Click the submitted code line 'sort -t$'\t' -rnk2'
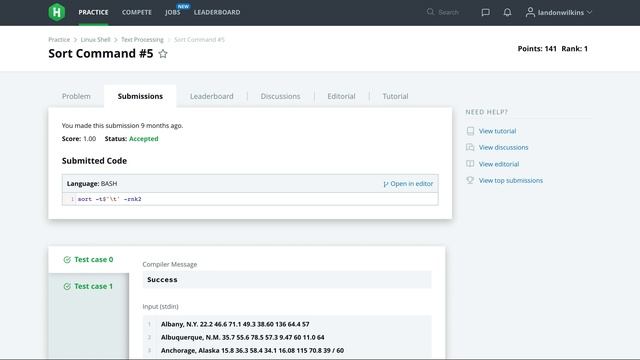The height and width of the screenshot is (360, 640). pos(109,199)
